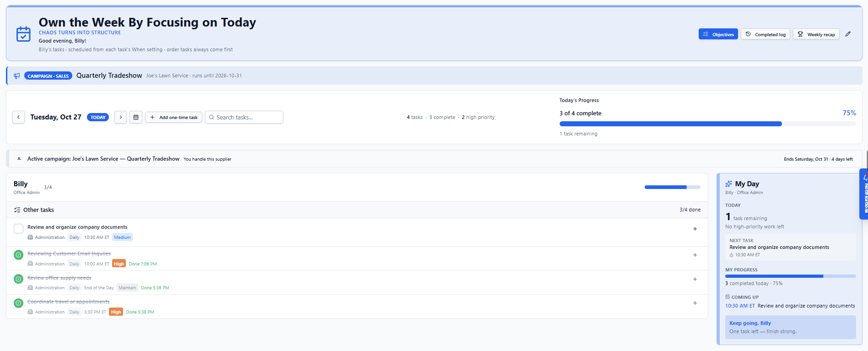This screenshot has width=868, height=351.
Task: Click the TODAY badge
Action: (98, 117)
